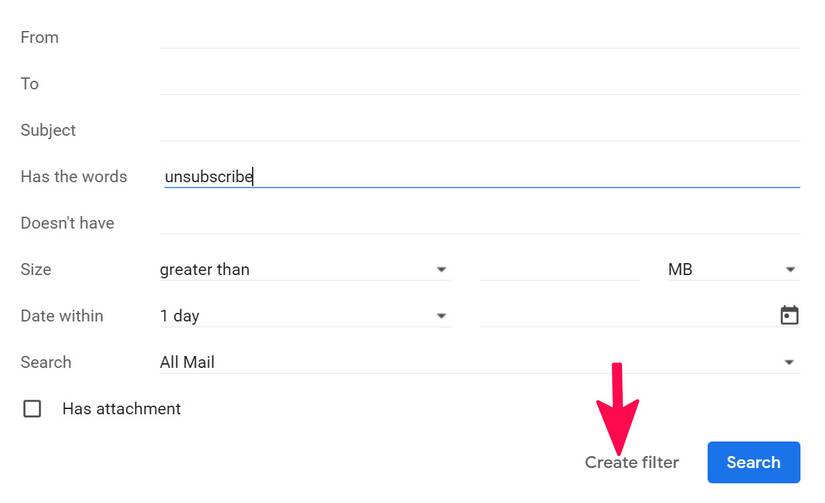The image size is (825, 503).
Task: Click the Create filter button
Action: (x=631, y=462)
